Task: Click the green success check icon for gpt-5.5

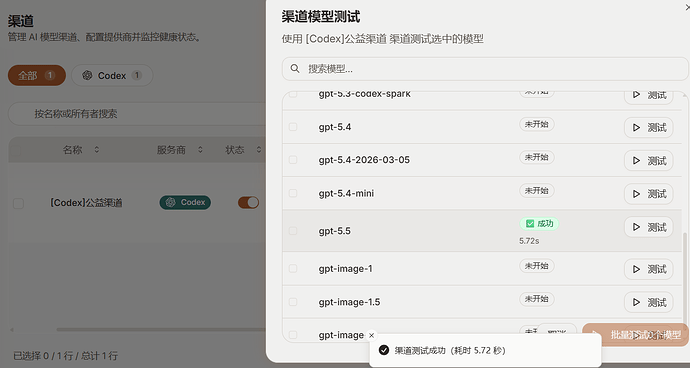Action: (530, 224)
